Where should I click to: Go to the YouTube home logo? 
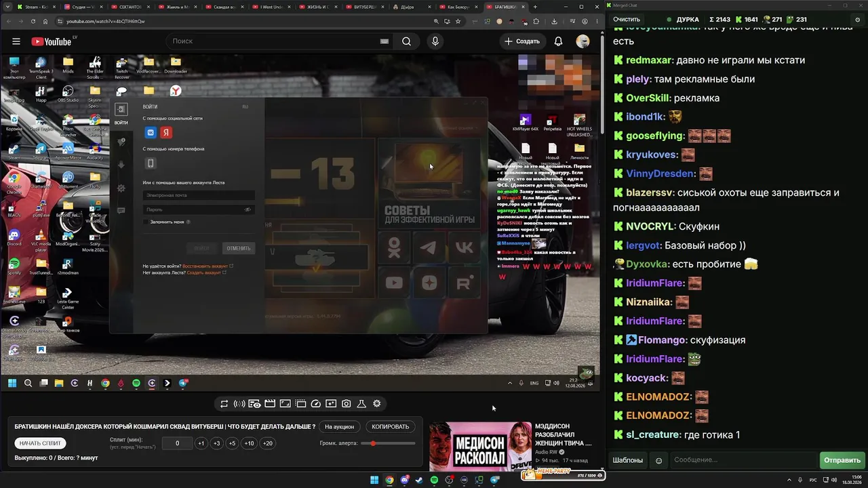coord(51,41)
